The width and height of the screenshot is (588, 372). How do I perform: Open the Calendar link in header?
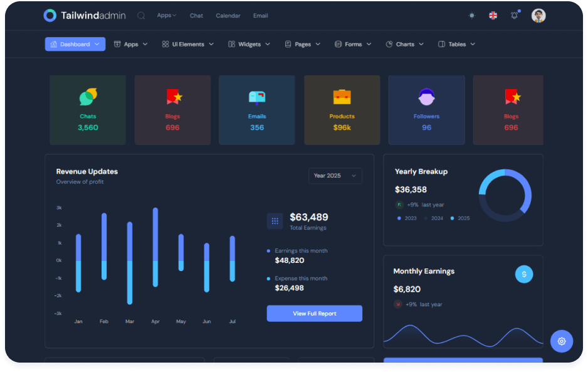click(x=228, y=16)
